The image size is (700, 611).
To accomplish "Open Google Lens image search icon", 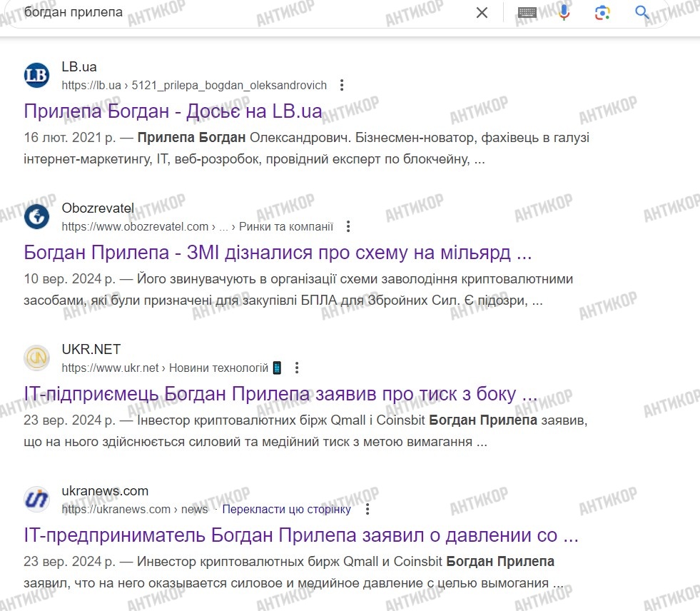I will click(603, 13).
